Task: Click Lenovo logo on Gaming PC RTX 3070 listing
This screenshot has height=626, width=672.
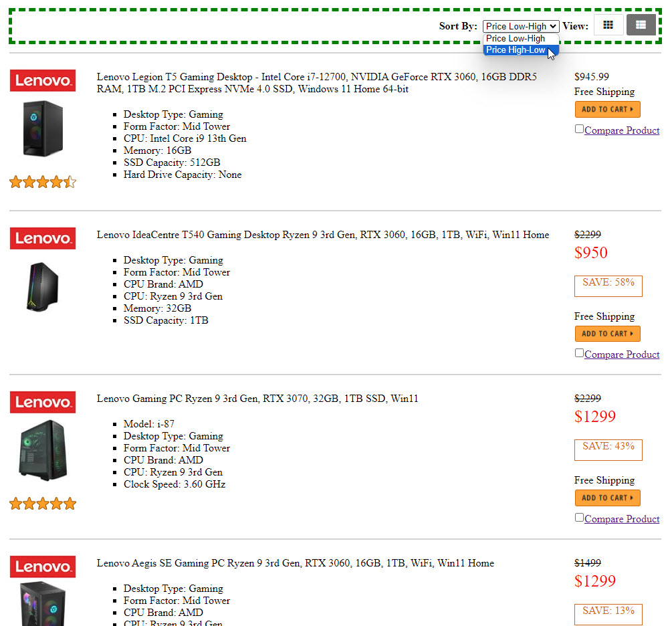Action: click(x=43, y=402)
